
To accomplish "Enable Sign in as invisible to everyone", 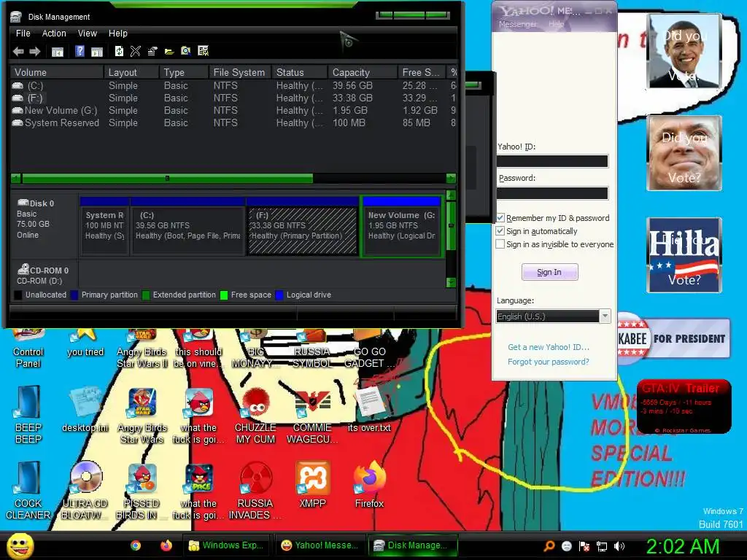I will pyautogui.click(x=500, y=244).
